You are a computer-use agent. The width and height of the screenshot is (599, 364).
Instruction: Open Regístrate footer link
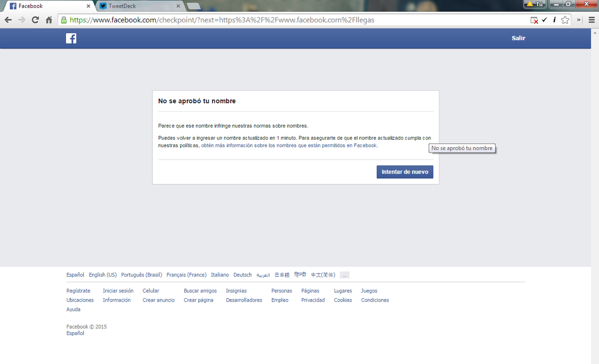(78, 291)
